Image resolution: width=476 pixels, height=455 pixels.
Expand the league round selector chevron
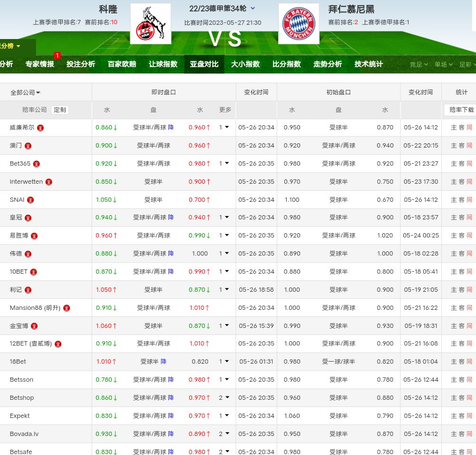click(x=253, y=8)
